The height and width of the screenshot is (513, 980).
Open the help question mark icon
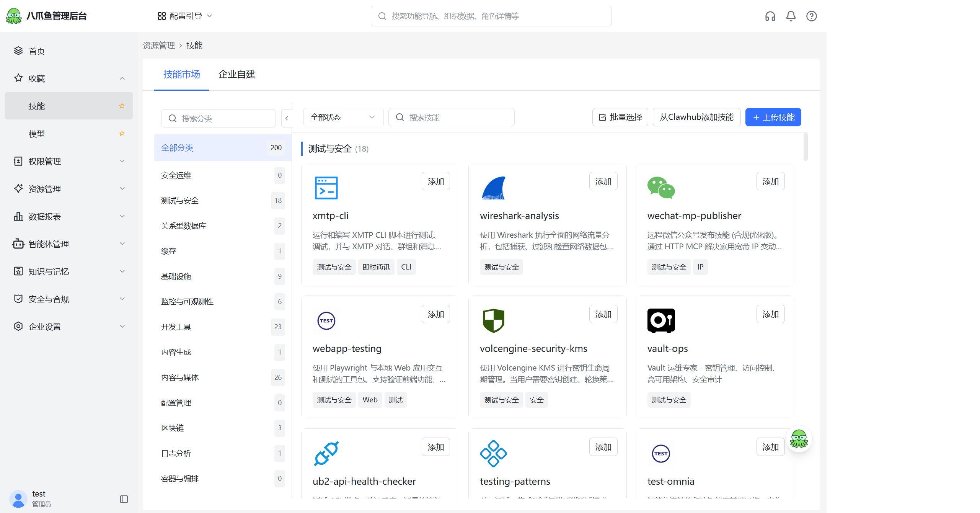[812, 16]
